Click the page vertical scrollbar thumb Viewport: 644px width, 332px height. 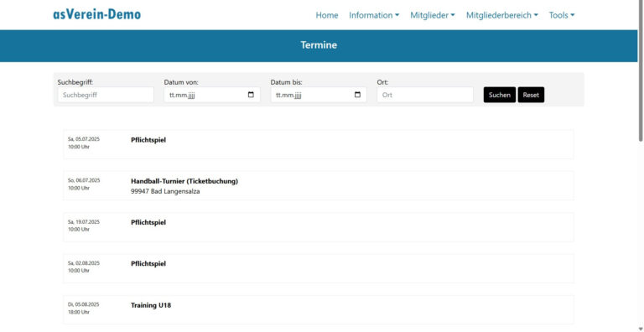click(x=641, y=70)
